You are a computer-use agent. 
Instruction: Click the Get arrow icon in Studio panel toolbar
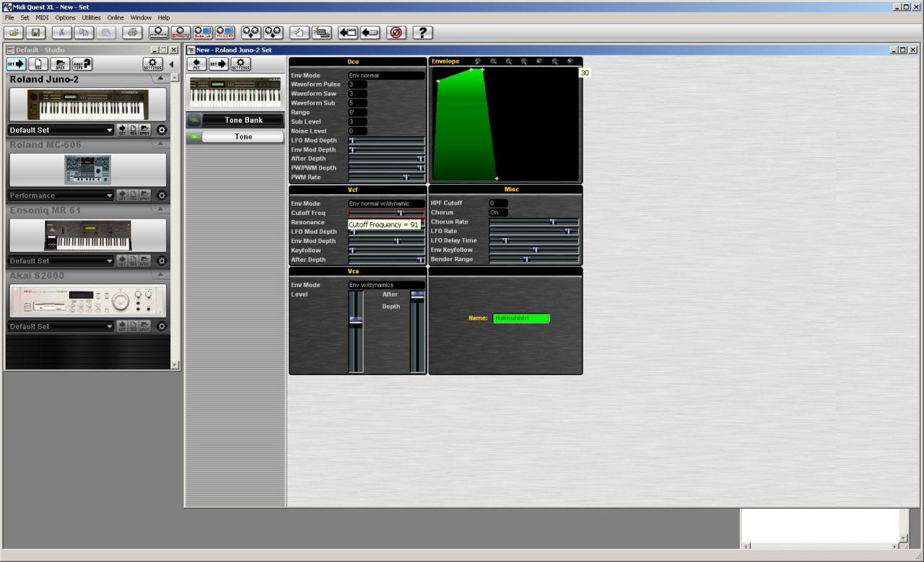16,64
